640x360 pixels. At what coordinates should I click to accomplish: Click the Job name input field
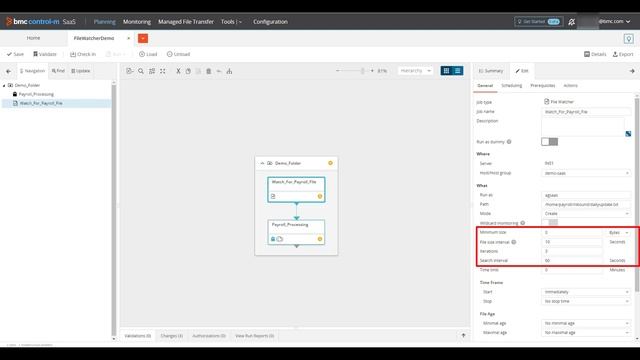click(586, 111)
